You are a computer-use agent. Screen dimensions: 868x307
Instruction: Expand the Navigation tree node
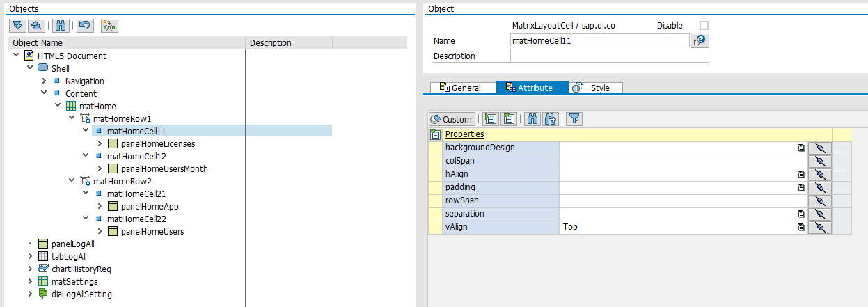point(44,81)
